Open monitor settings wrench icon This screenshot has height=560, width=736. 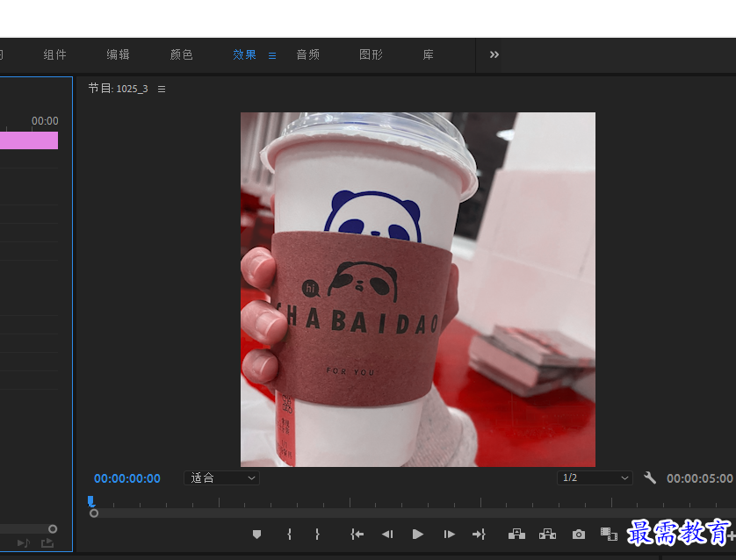(x=650, y=477)
